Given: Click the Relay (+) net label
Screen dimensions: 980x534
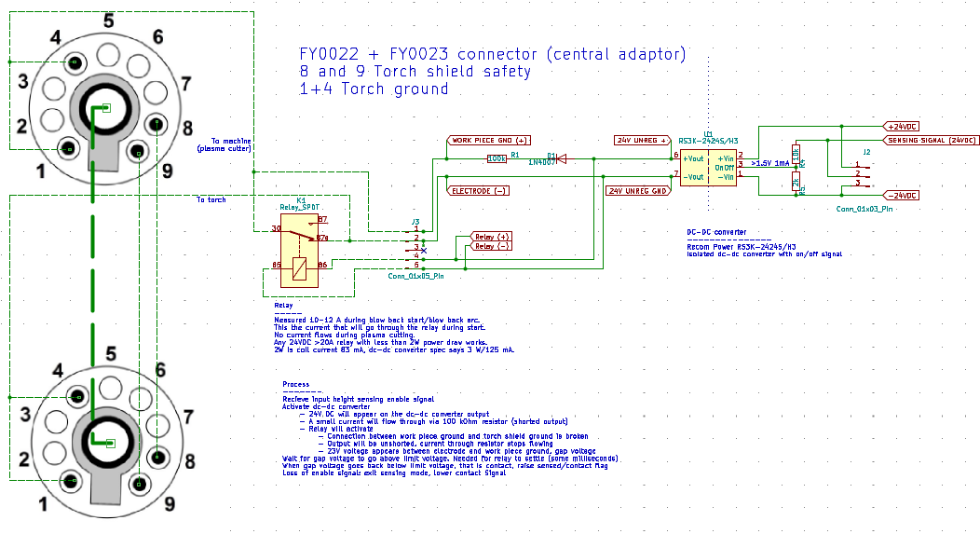Looking at the screenshot, I should 492,236.
